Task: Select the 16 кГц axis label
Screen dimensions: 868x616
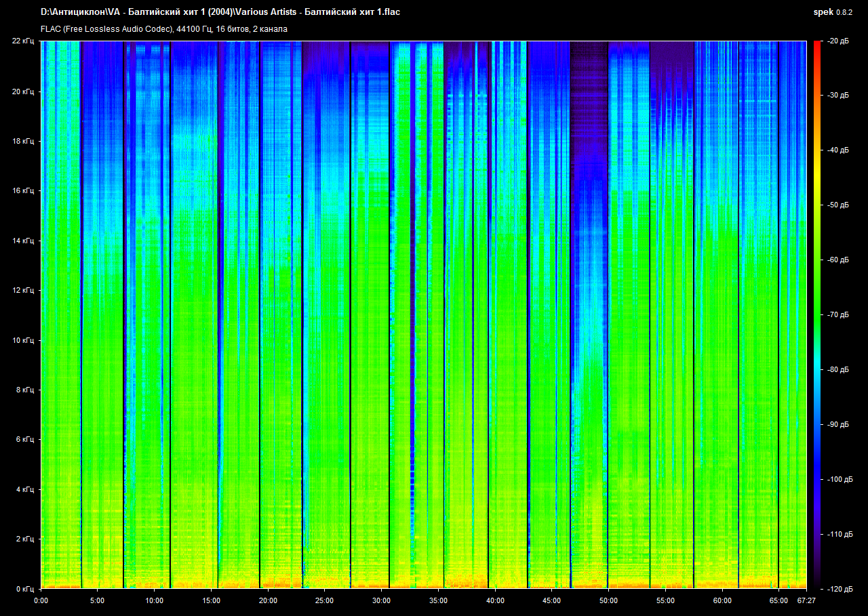Action: point(23,191)
